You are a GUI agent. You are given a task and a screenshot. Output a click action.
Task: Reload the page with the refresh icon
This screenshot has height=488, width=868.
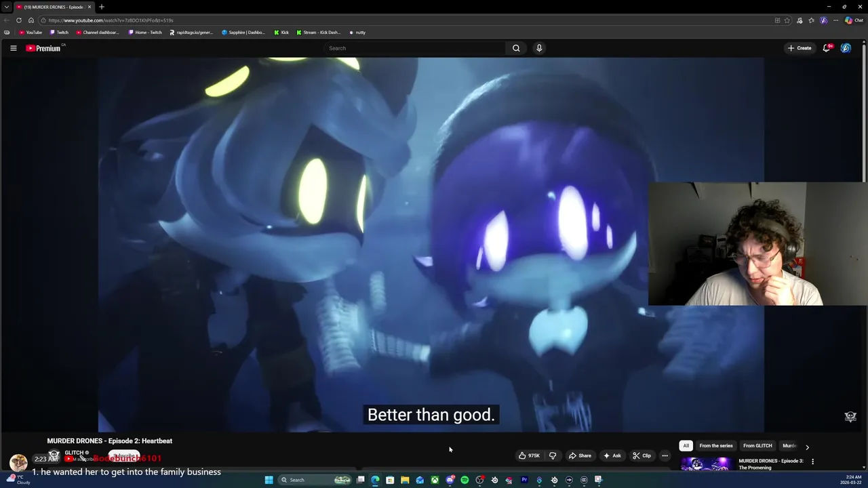tap(18, 20)
